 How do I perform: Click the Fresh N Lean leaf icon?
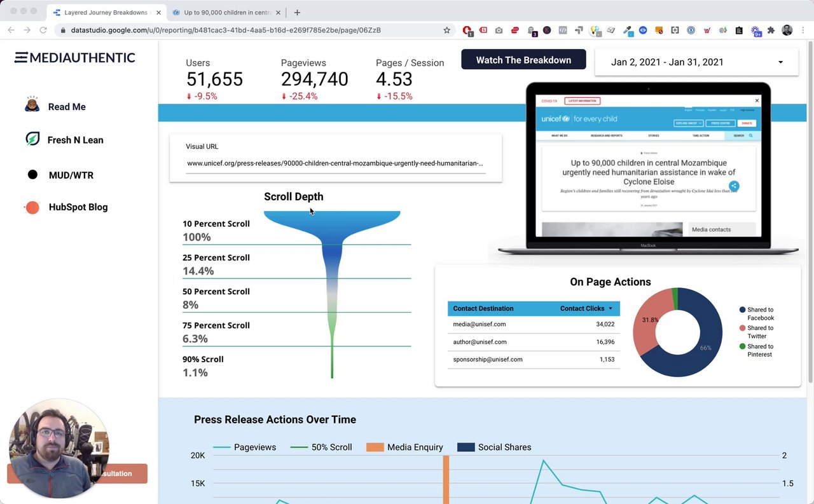[x=32, y=139]
